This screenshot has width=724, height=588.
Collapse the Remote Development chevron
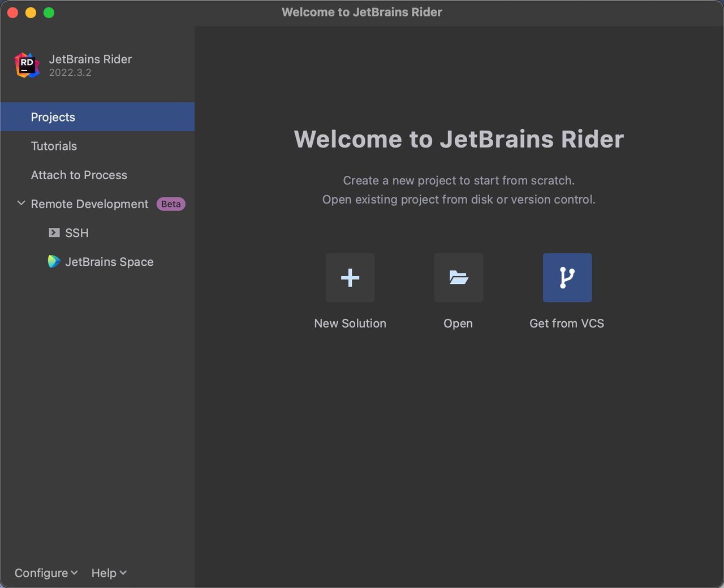click(21, 203)
